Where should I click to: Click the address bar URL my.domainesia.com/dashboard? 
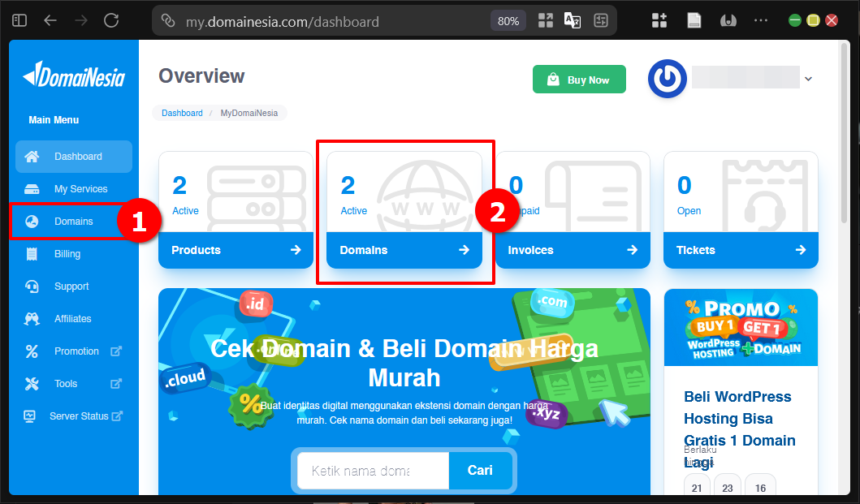283,22
